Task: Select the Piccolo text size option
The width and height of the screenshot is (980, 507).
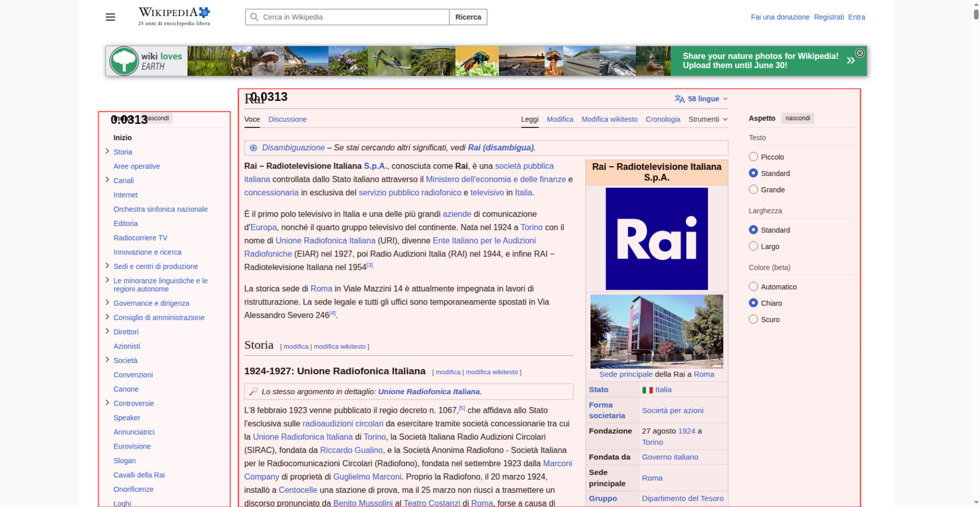Action: coord(754,157)
